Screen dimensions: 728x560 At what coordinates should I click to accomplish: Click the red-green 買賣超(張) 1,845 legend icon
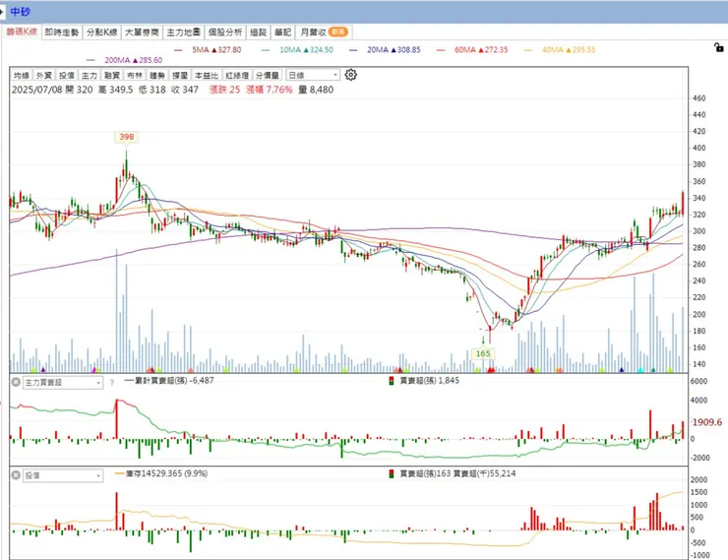tap(392, 381)
